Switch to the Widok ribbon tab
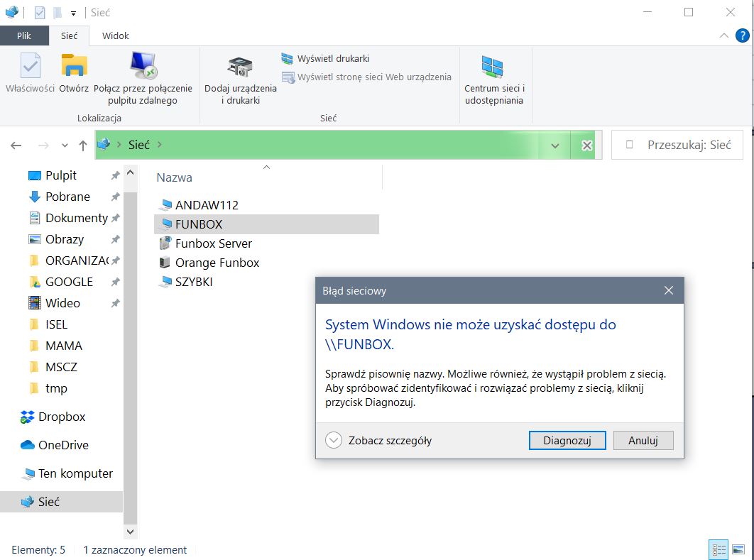The height and width of the screenshot is (560, 754). click(115, 35)
